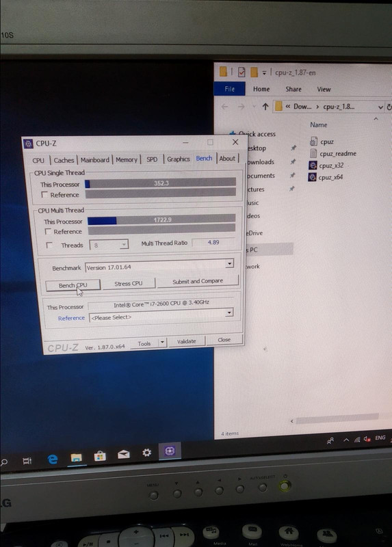The image size is (392, 547).
Task: Click the multi thread score bar 1722.9
Action: pyautogui.click(x=161, y=219)
